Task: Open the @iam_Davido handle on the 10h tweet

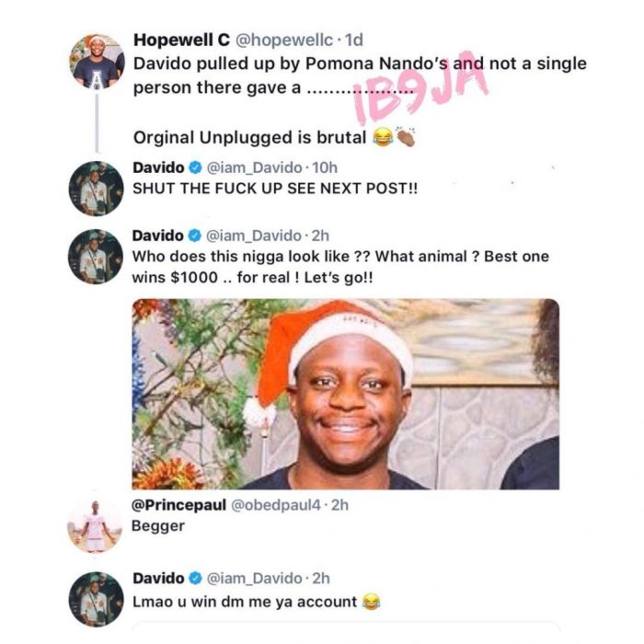Action: click(254, 167)
